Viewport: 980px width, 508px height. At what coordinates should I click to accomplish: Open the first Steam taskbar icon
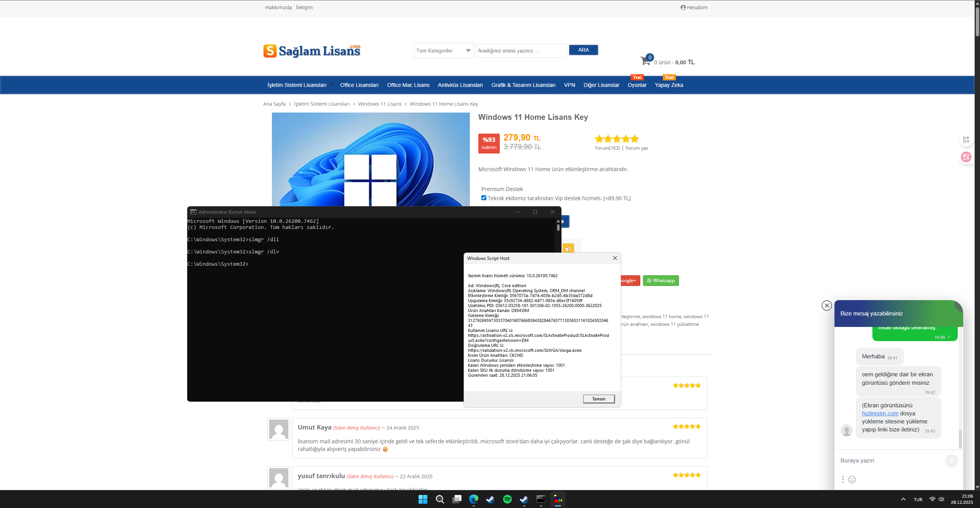490,499
